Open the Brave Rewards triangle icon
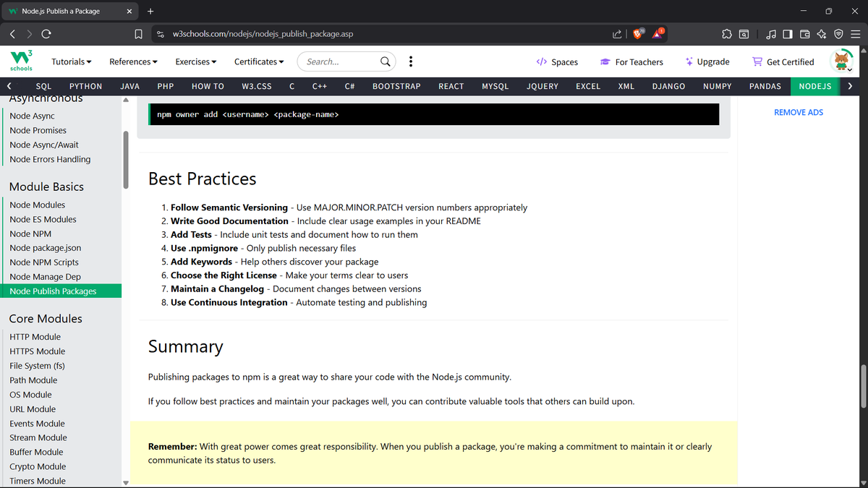Viewport: 868px width, 488px height. point(659,33)
